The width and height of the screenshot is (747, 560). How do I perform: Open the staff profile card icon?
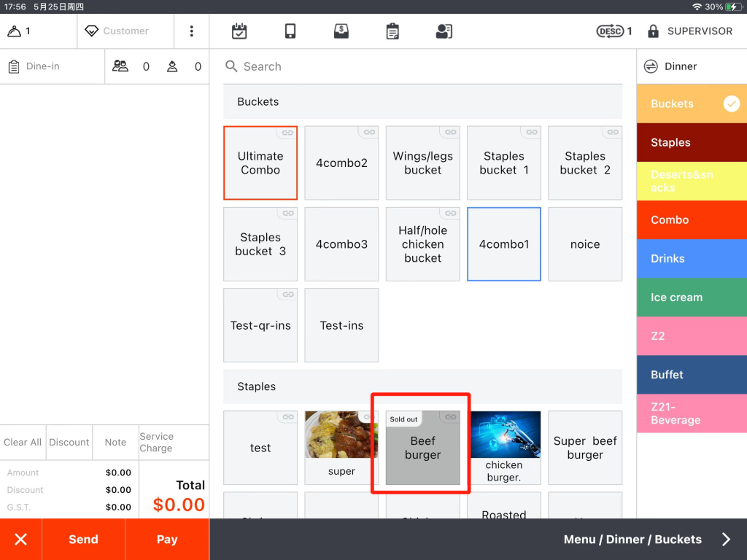pyautogui.click(x=444, y=31)
